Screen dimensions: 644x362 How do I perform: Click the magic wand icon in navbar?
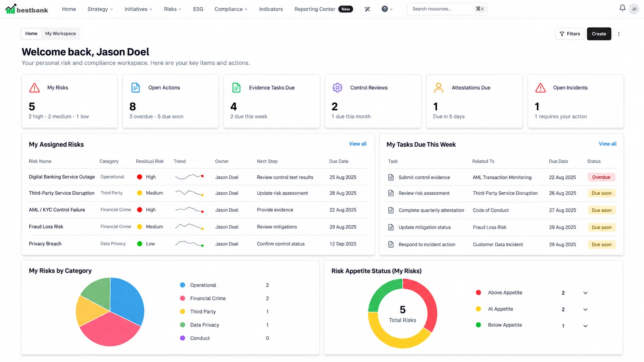pos(367,9)
